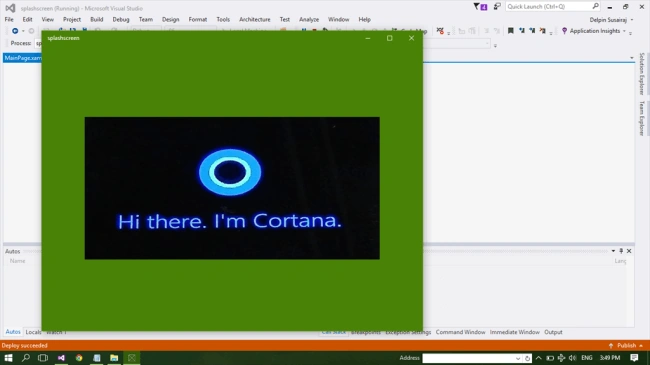Go to next bookmark icon

click(532, 31)
